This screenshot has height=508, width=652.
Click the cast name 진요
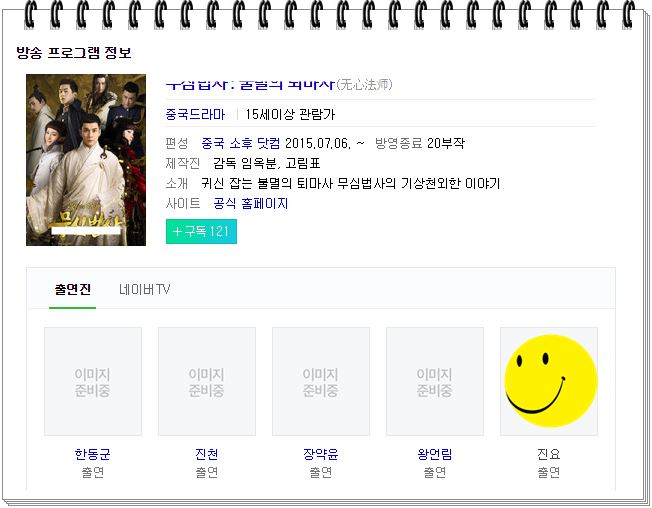548,454
